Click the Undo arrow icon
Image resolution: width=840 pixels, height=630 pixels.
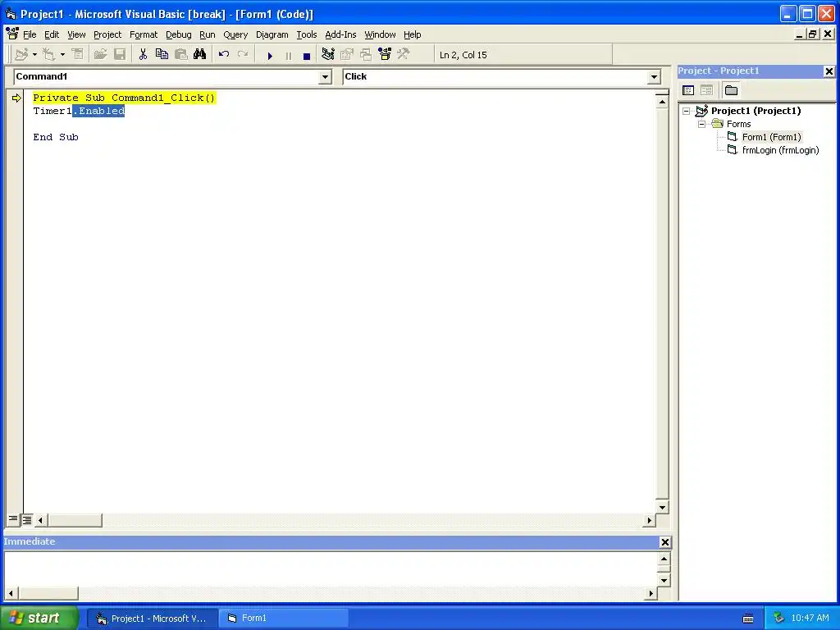tap(224, 55)
